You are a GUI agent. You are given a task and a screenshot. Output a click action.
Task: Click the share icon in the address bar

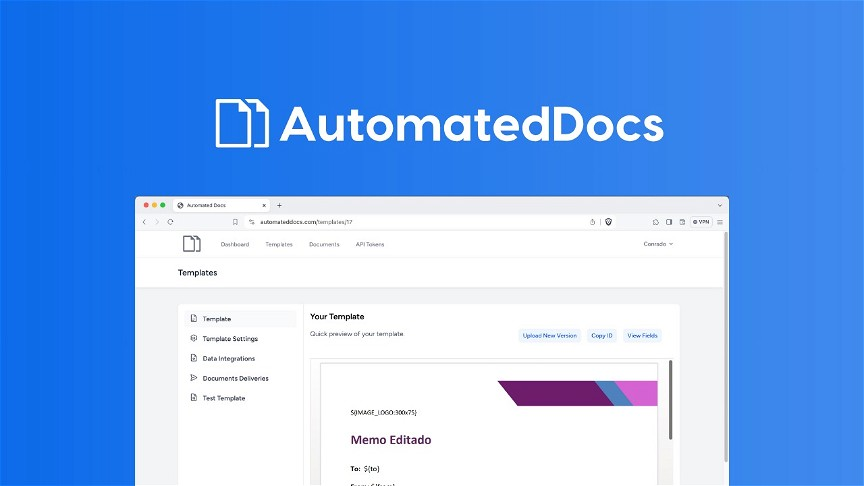(x=593, y=222)
